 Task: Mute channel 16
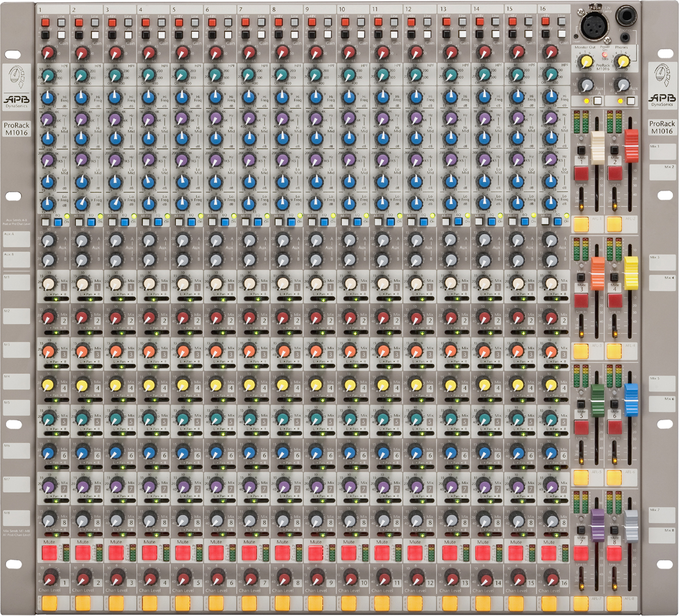coord(550,552)
